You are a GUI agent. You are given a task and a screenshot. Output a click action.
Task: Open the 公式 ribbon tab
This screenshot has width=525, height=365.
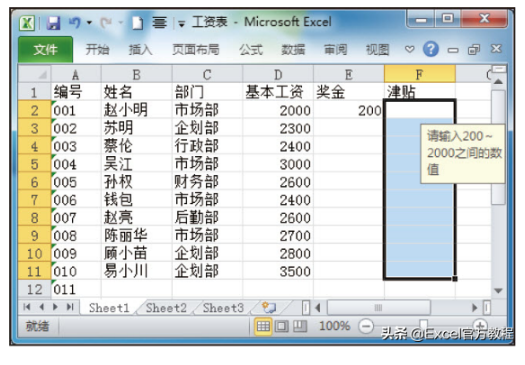(x=251, y=50)
